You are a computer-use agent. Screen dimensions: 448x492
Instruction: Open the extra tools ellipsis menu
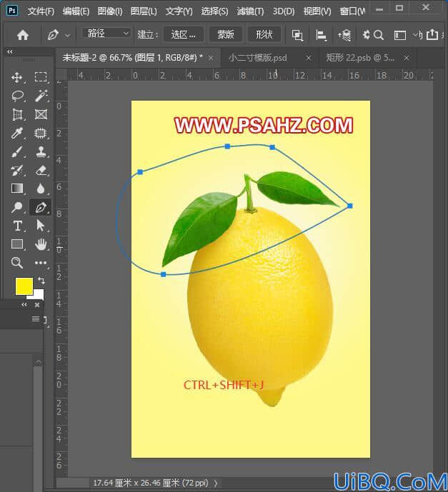tap(41, 263)
